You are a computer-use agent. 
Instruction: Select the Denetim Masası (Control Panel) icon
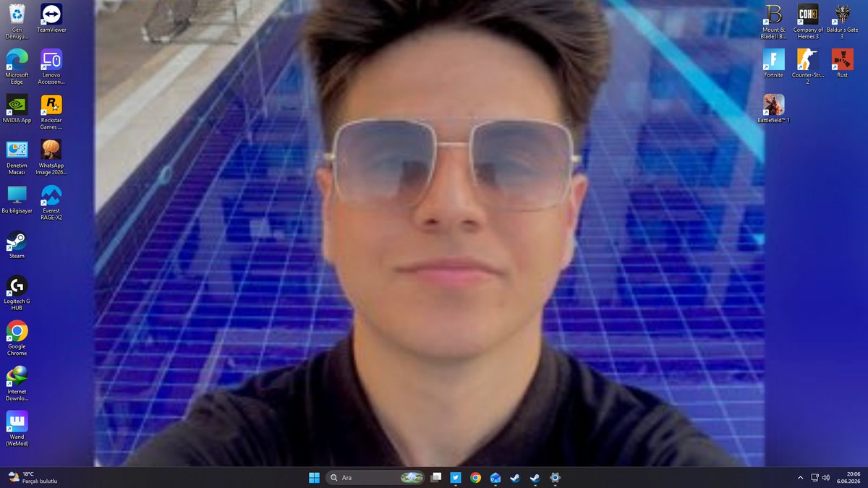[x=17, y=157]
